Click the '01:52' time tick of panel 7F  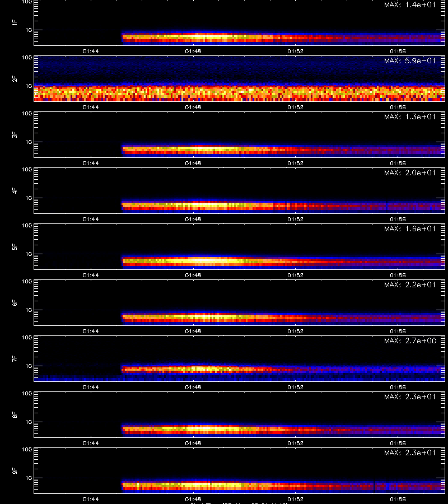point(295,387)
